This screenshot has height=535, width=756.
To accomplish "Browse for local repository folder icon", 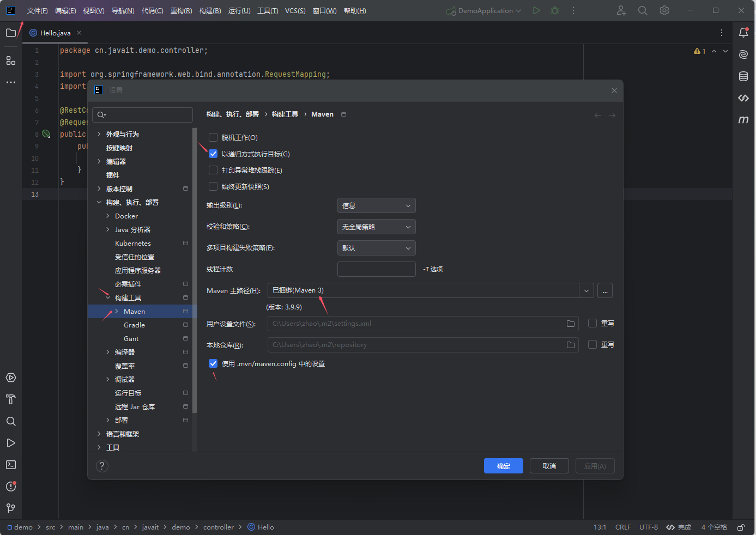I will click(571, 345).
